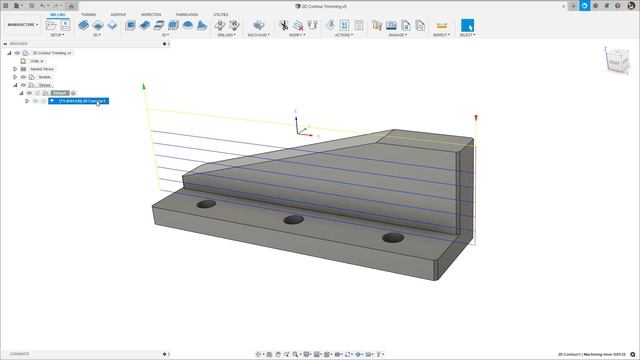
Task: Toggle eye icon on Models row
Action: tap(23, 77)
